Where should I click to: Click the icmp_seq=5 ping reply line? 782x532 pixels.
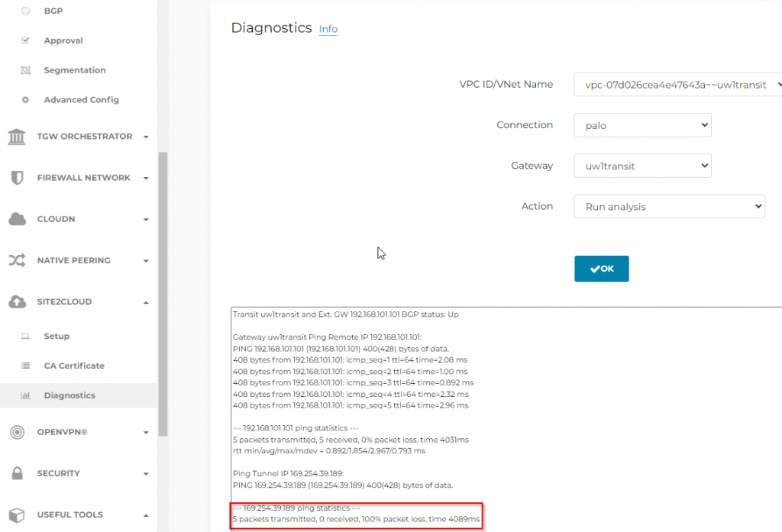[x=351, y=406]
